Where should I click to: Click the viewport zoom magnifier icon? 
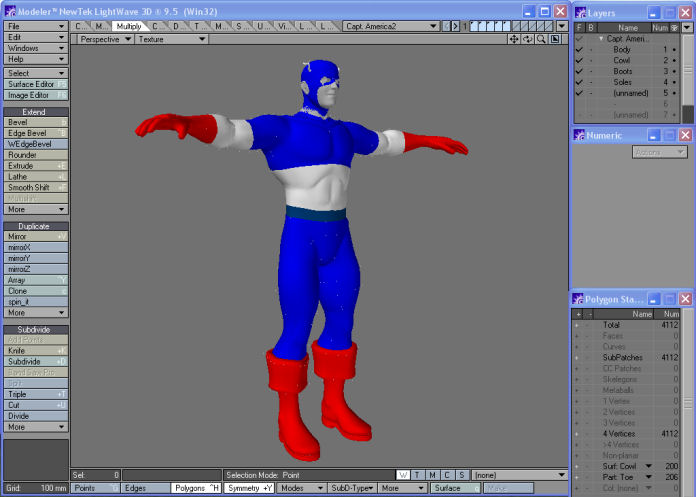541,39
